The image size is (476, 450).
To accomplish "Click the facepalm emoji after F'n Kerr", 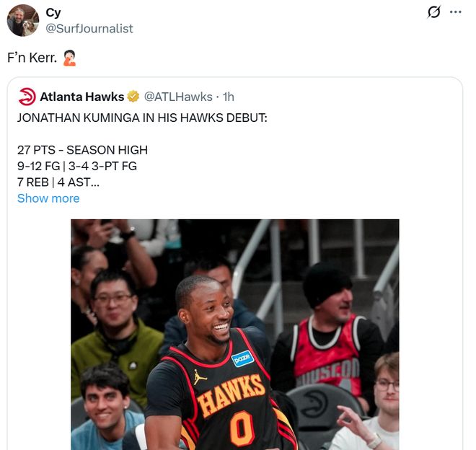I will click(x=69, y=58).
